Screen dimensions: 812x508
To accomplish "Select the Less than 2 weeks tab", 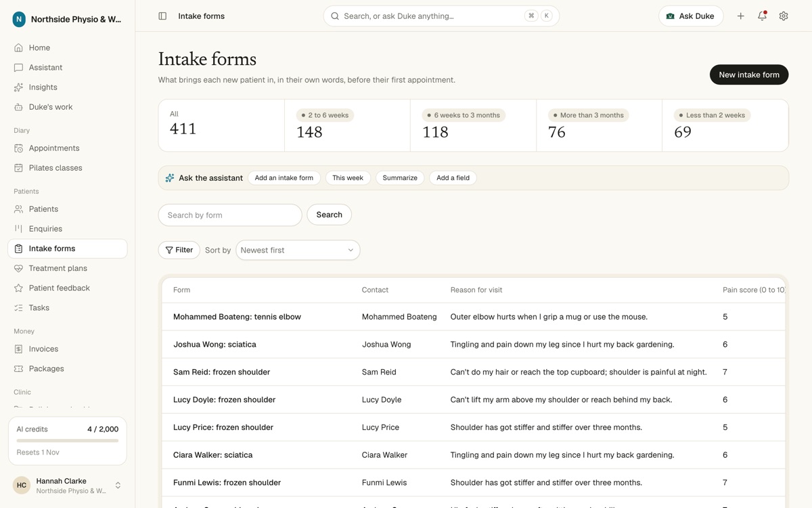I will click(725, 125).
